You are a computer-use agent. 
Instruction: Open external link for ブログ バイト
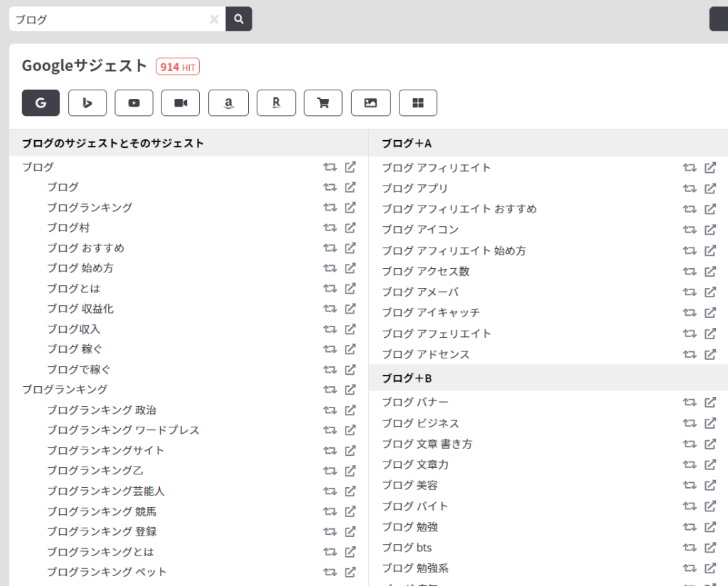(710, 506)
